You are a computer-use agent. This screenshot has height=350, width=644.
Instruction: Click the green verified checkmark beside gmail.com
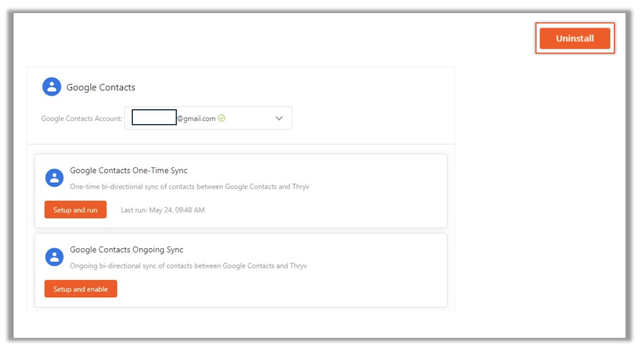(222, 118)
